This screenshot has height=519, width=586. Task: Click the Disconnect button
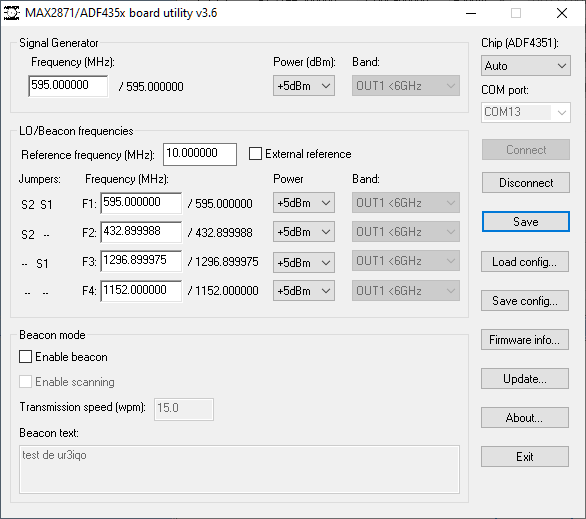pos(525,183)
